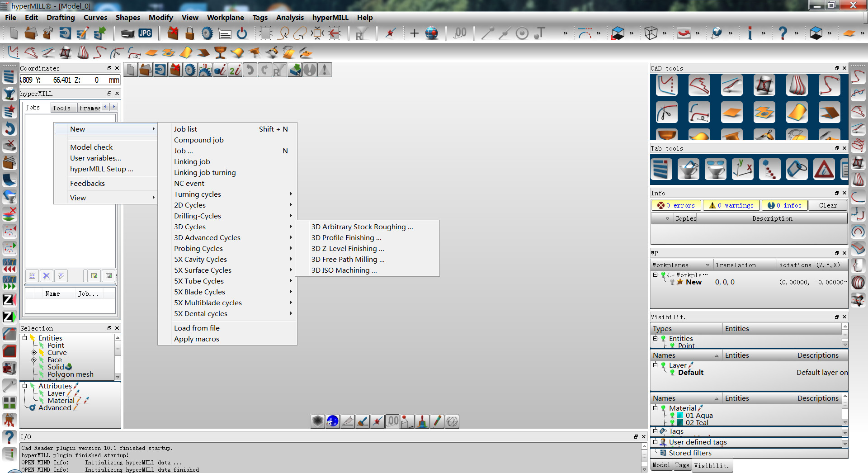This screenshot has width=868, height=473.
Task: Click the 0 warnings filter button
Action: point(731,206)
